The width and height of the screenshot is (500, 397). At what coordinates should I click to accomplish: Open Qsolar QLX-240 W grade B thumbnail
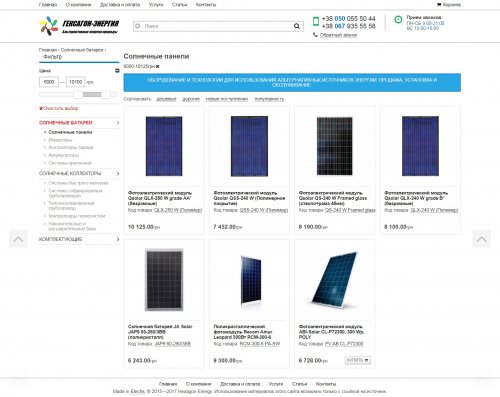point(420,146)
